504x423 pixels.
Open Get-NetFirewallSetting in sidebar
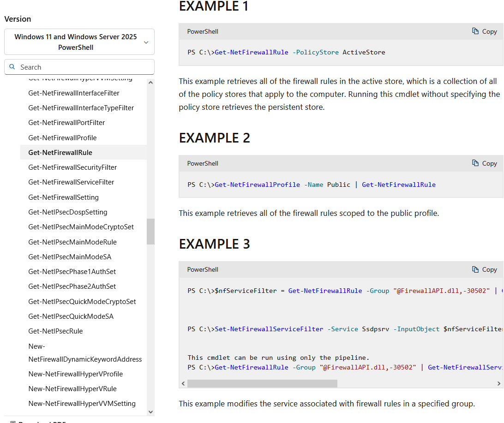(x=64, y=197)
